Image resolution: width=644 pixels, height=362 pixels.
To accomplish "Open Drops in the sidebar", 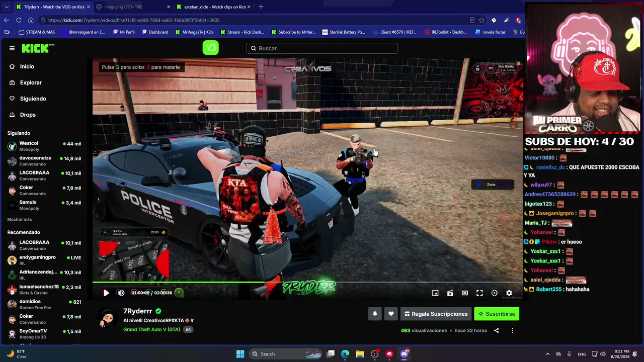I will point(28,115).
